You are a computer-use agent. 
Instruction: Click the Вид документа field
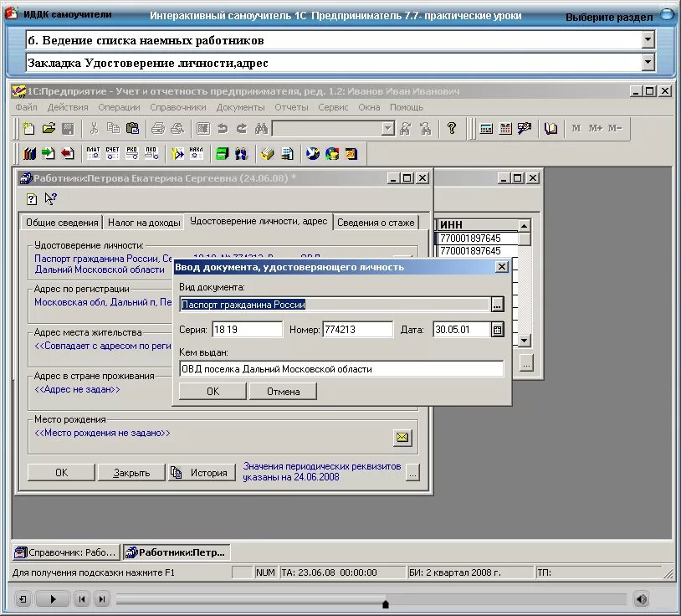coord(335,305)
